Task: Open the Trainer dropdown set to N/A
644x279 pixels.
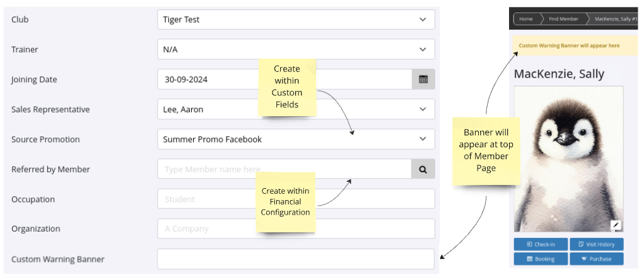Action: click(x=295, y=49)
